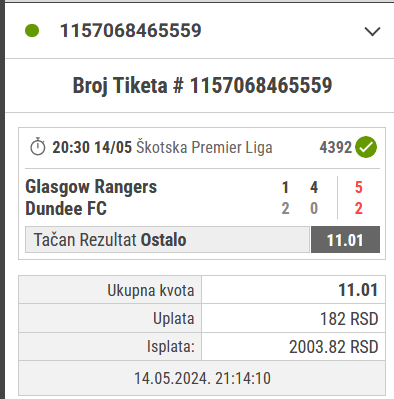This screenshot has height=399, width=394.
Task: Click the green checkmark icon beside 4392
Action: pyautogui.click(x=366, y=147)
